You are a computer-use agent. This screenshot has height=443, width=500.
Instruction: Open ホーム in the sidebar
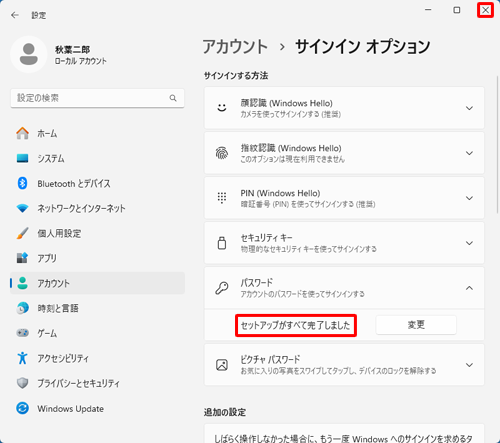pyautogui.click(x=97, y=133)
